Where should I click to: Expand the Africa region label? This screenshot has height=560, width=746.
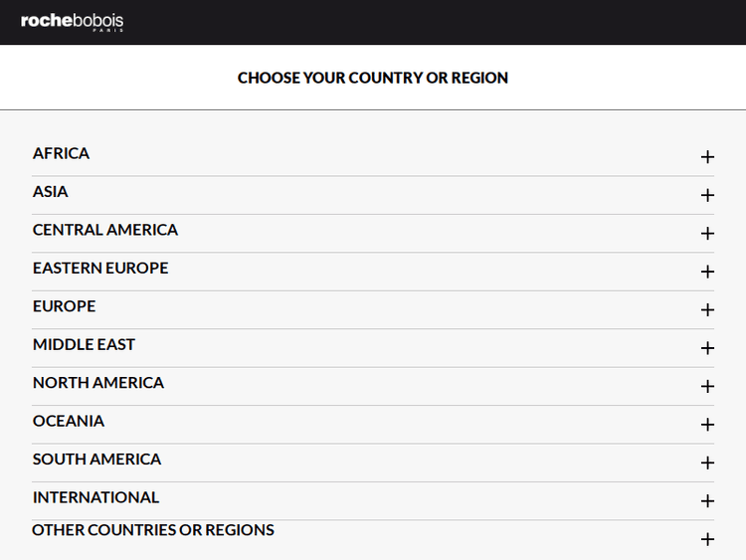point(62,153)
